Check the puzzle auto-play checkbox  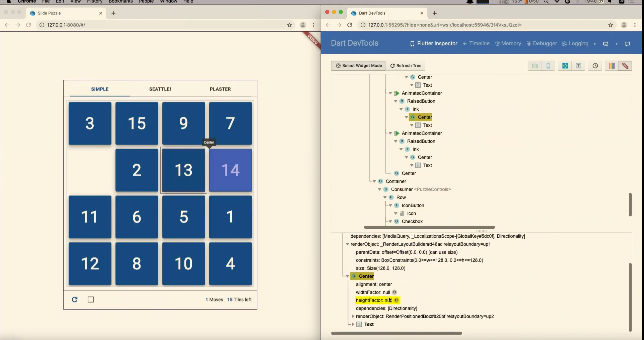tap(91, 299)
